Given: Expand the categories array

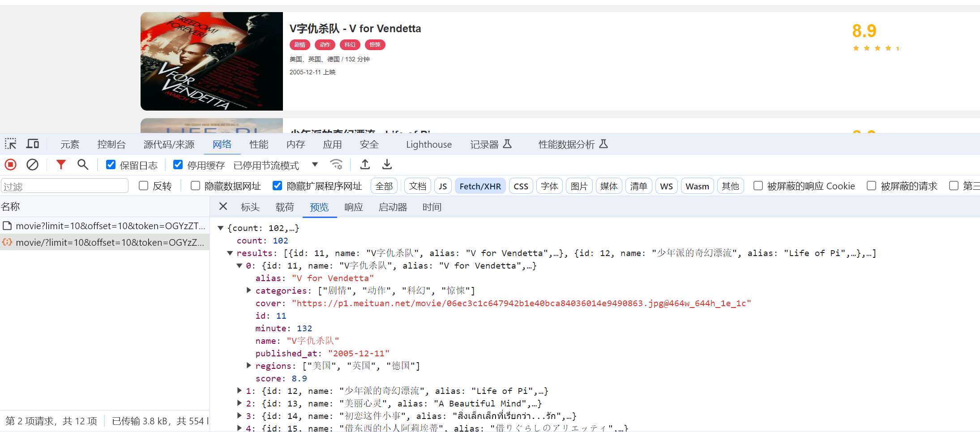Looking at the screenshot, I should [249, 290].
